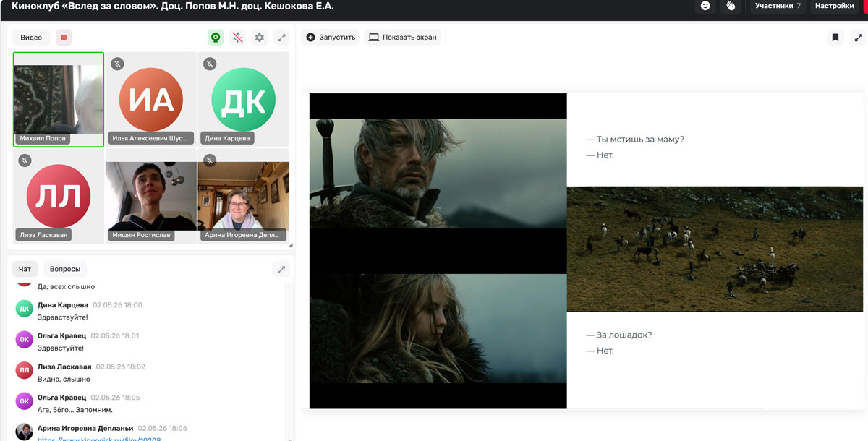The width and height of the screenshot is (868, 441).
Task: Switch to the Вопросы tab
Action: point(65,269)
